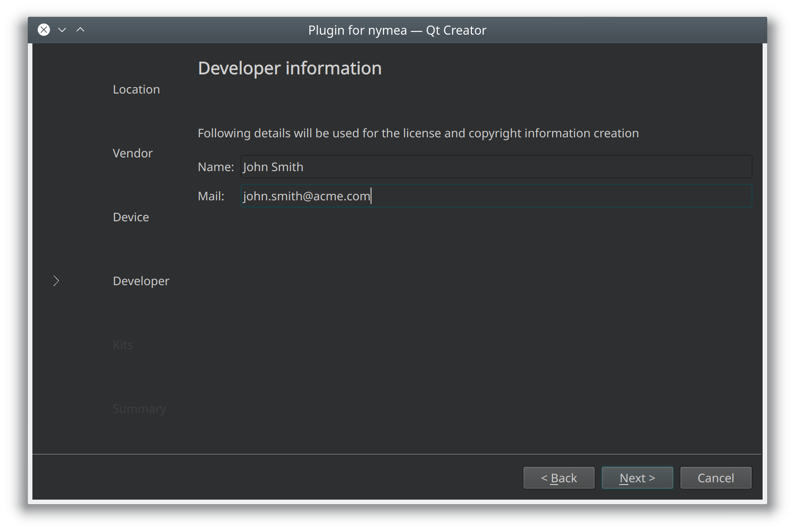This screenshot has width=795, height=532.
Task: Proceed by pressing the Next button
Action: pyautogui.click(x=637, y=478)
